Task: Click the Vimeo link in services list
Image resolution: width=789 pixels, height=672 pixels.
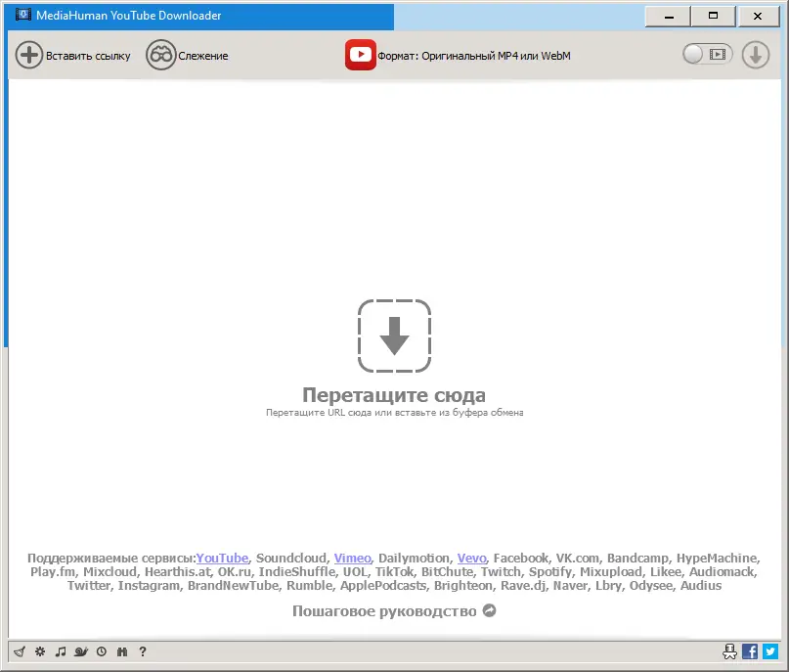Action: pyautogui.click(x=351, y=558)
